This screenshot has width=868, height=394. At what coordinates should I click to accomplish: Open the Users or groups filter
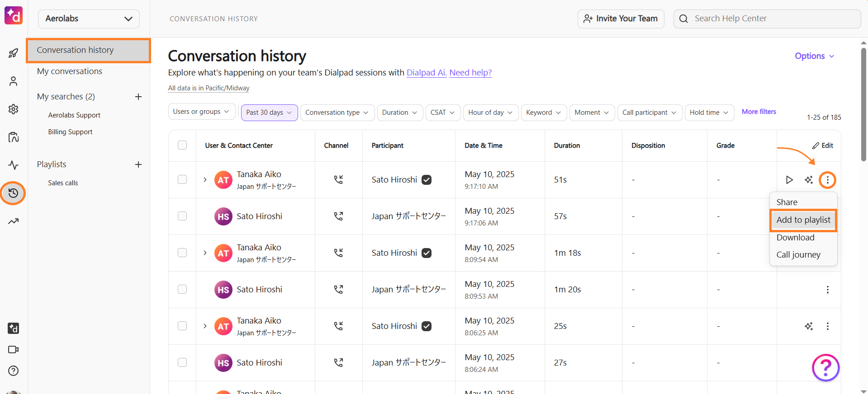coord(202,112)
